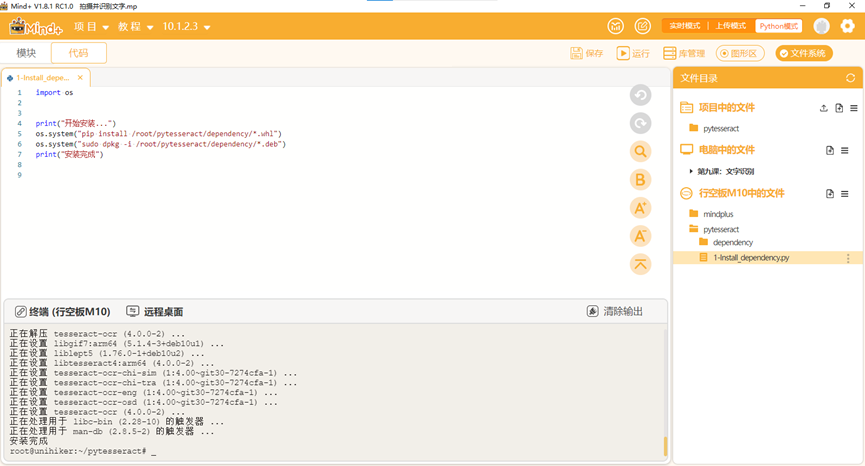Toggle the 图形区 panel
Viewport: 865px width, 466px height.
tap(740, 53)
